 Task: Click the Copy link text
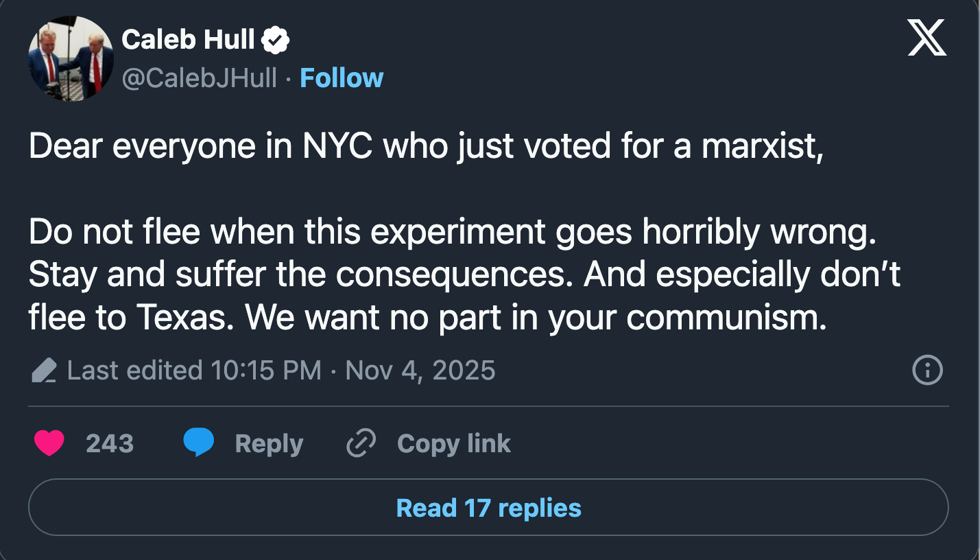click(454, 444)
